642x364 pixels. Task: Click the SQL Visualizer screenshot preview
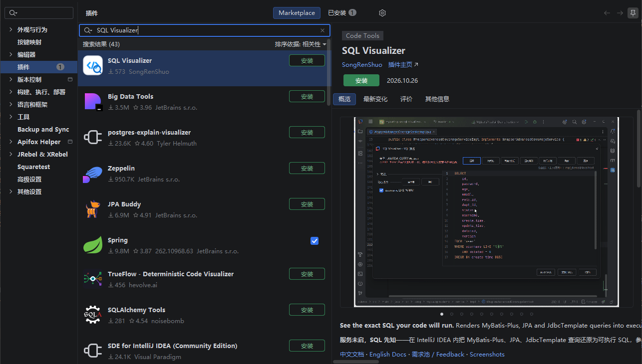(x=487, y=212)
